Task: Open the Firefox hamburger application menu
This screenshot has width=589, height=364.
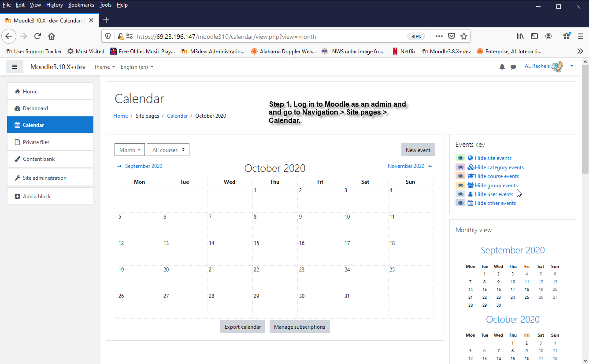Action: (580, 36)
